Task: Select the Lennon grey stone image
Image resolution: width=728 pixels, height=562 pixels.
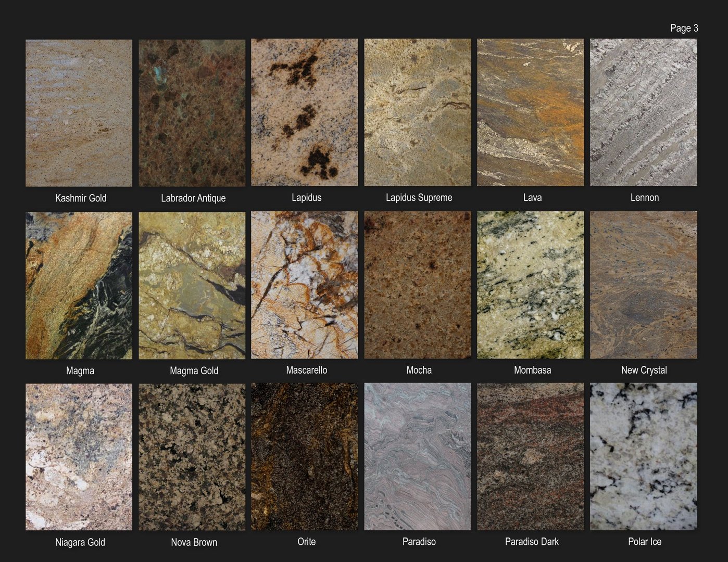Action: click(x=644, y=112)
